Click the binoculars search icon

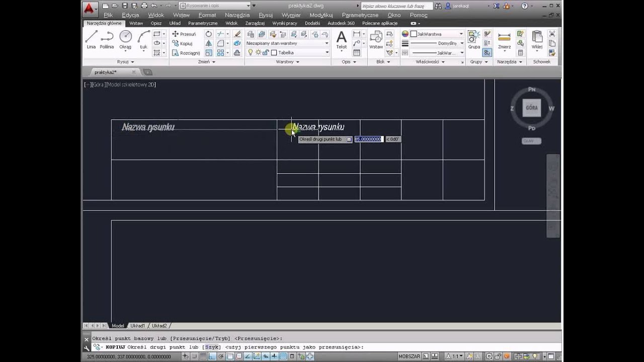(438, 6)
